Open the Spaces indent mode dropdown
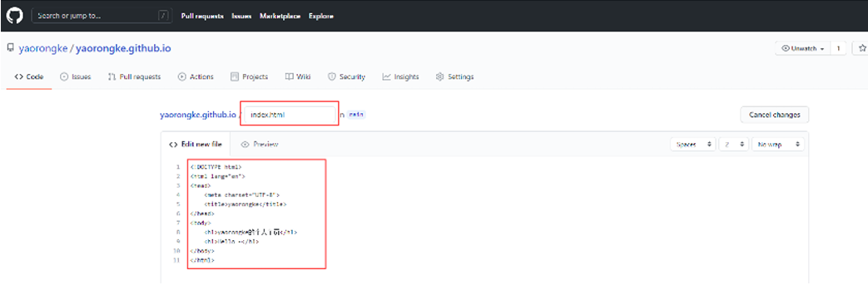 [692, 145]
